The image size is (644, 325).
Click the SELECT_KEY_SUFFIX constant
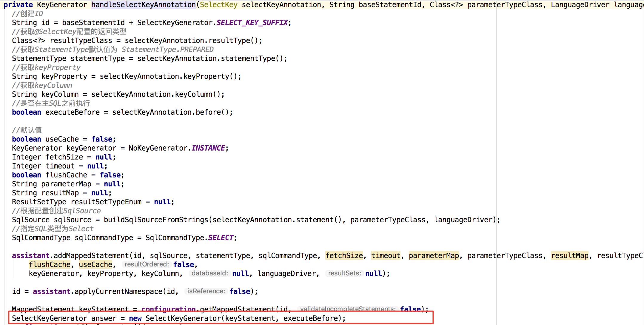[252, 23]
